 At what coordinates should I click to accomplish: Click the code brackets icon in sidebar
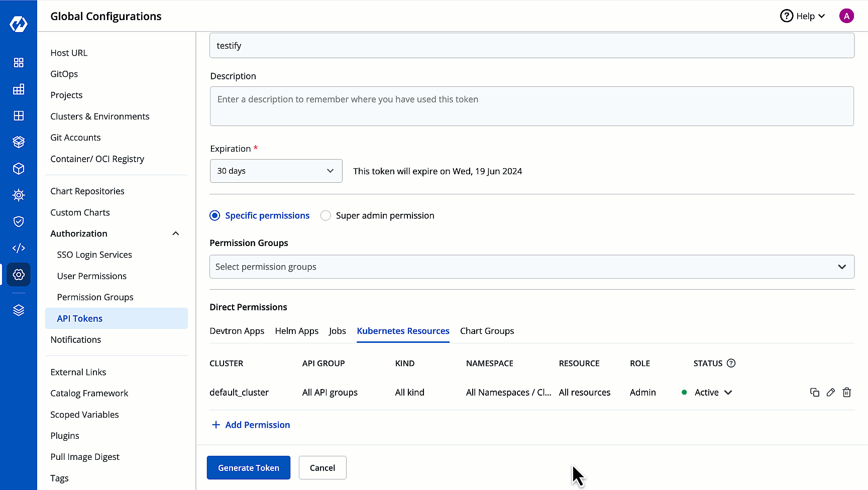pos(19,248)
